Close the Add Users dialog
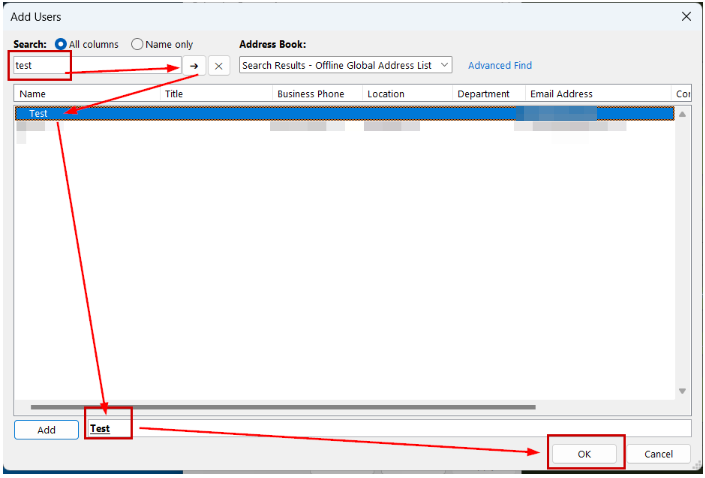705x478 pixels. click(686, 16)
